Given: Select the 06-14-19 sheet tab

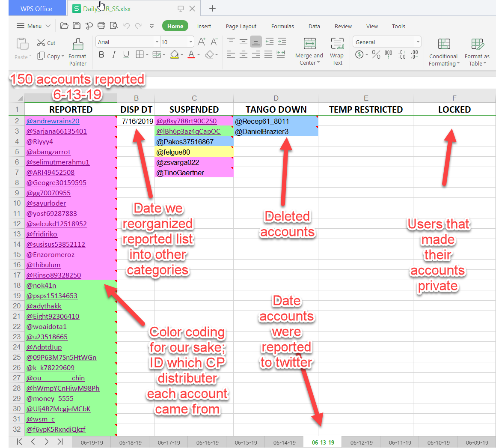Looking at the screenshot, I should click(285, 442).
